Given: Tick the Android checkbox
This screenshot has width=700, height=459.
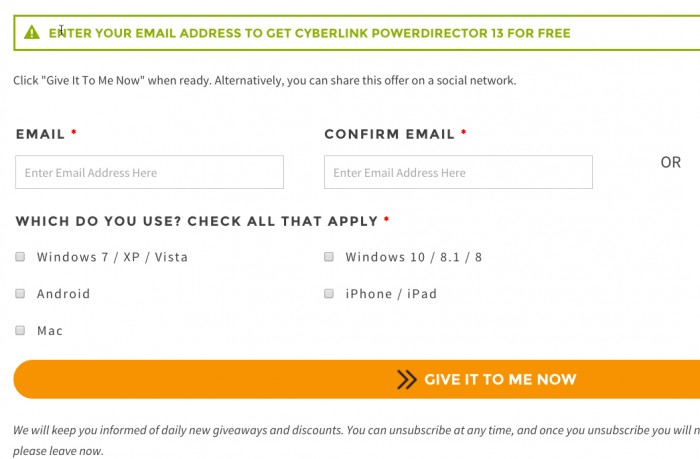Looking at the screenshot, I should point(20,294).
